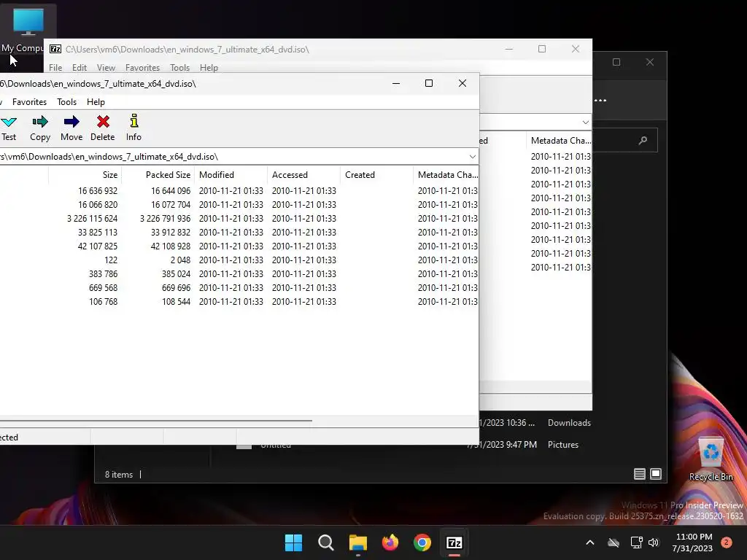Open Favorites menu in front 7-Zip window
Screen dimensions: 747x560
click(x=29, y=102)
